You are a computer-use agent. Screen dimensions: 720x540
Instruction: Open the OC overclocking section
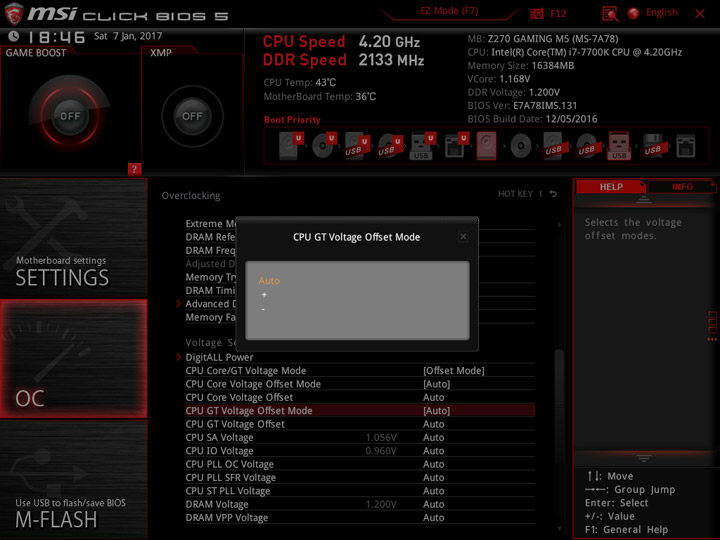(73, 359)
